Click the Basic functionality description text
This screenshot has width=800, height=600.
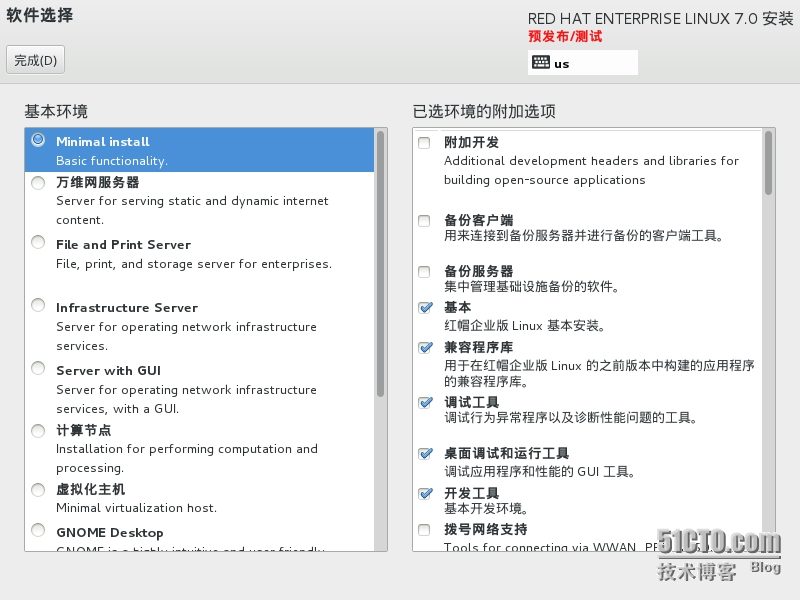pyautogui.click(x=112, y=161)
